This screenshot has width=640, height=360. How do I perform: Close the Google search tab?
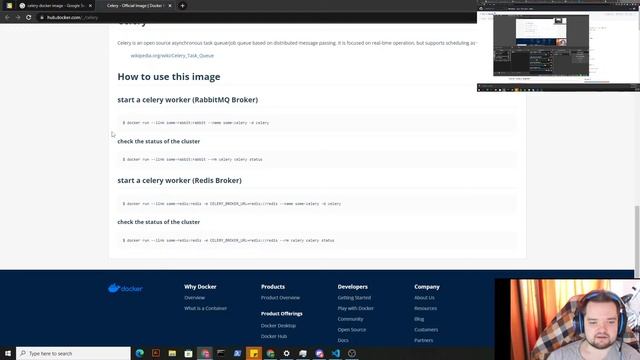pos(90,6)
